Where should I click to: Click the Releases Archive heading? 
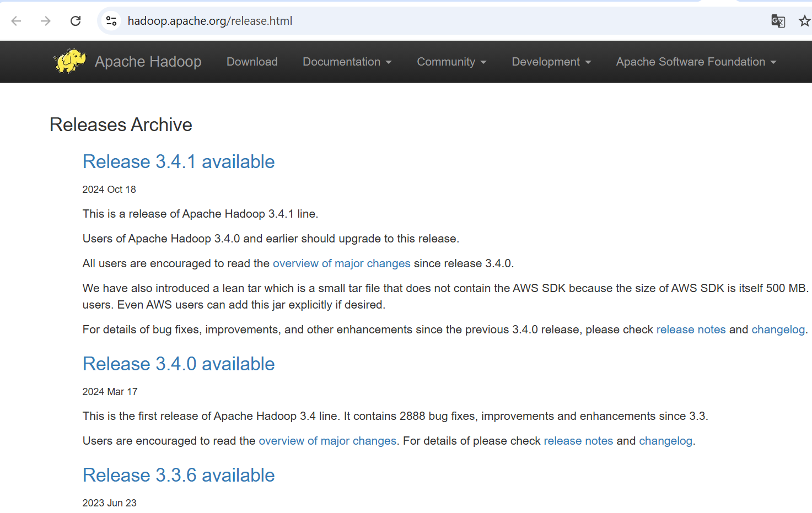point(121,125)
